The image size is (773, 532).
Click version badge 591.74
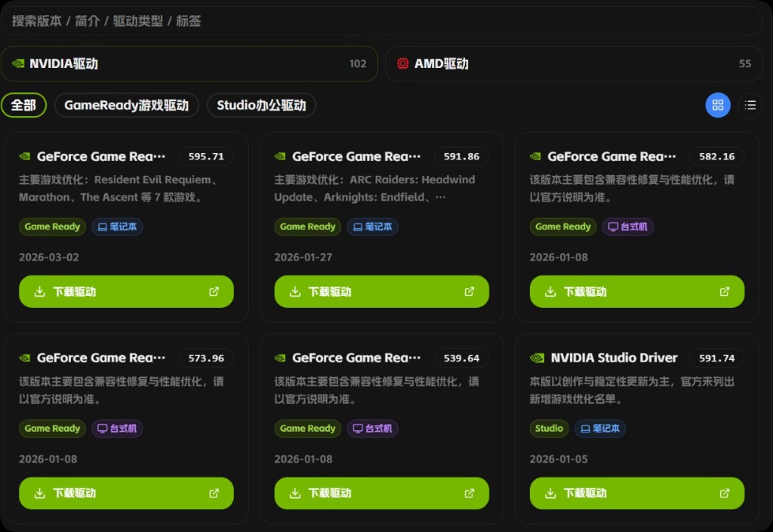pos(717,358)
